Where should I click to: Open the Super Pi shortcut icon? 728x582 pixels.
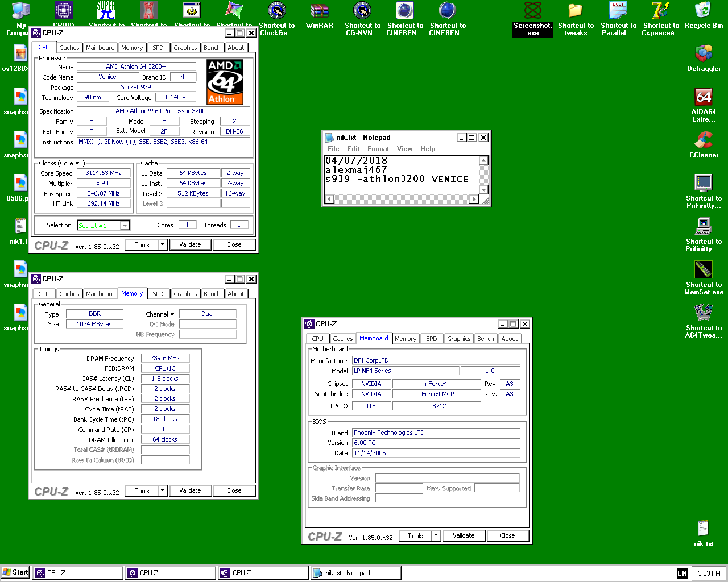pos(106,10)
